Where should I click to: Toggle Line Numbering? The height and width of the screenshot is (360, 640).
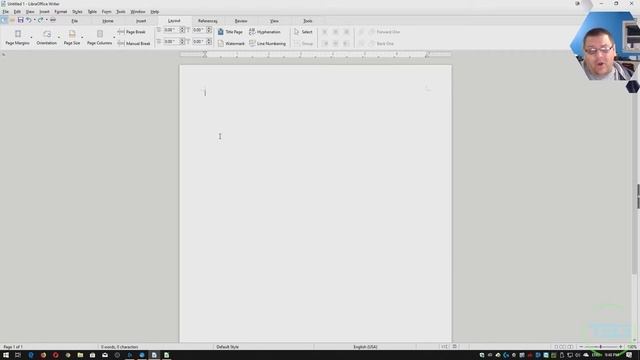[x=267, y=43]
